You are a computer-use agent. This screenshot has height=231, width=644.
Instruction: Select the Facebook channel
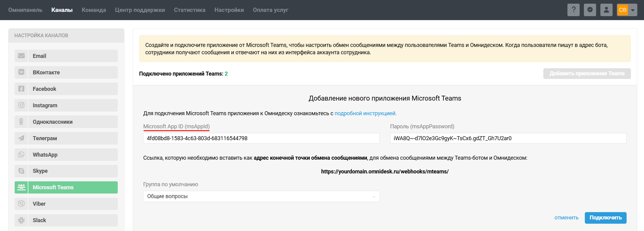[x=66, y=89]
